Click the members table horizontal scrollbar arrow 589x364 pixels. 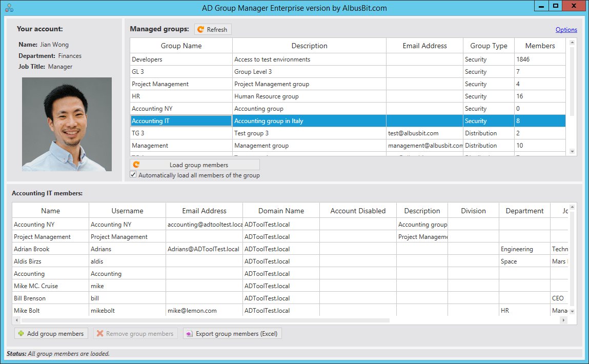562,319
